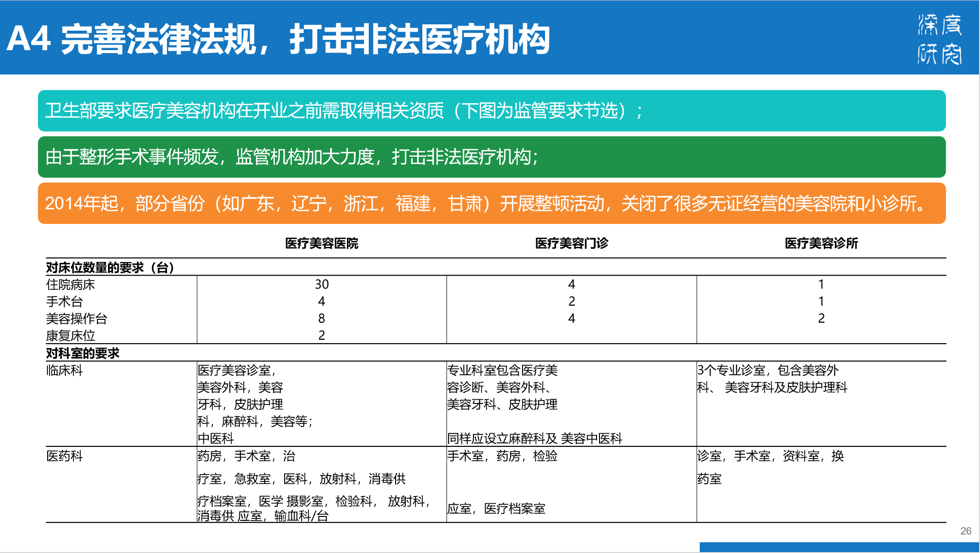Click the 深度研究 logo at top right
980x553 pixels.
click(939, 39)
